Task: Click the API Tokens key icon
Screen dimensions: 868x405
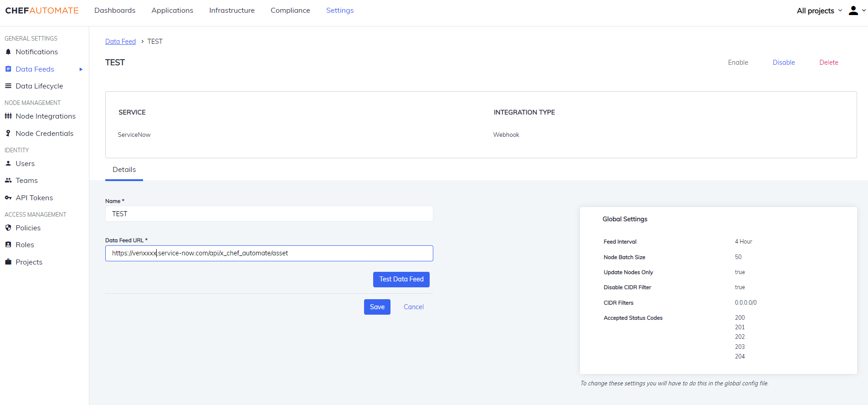Action: click(8, 197)
